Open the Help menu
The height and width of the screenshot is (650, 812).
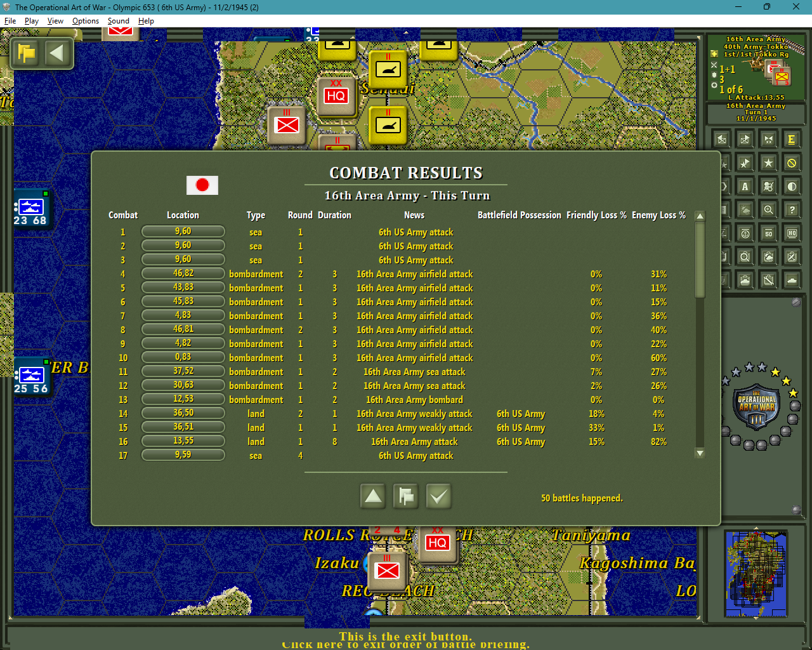coord(146,21)
